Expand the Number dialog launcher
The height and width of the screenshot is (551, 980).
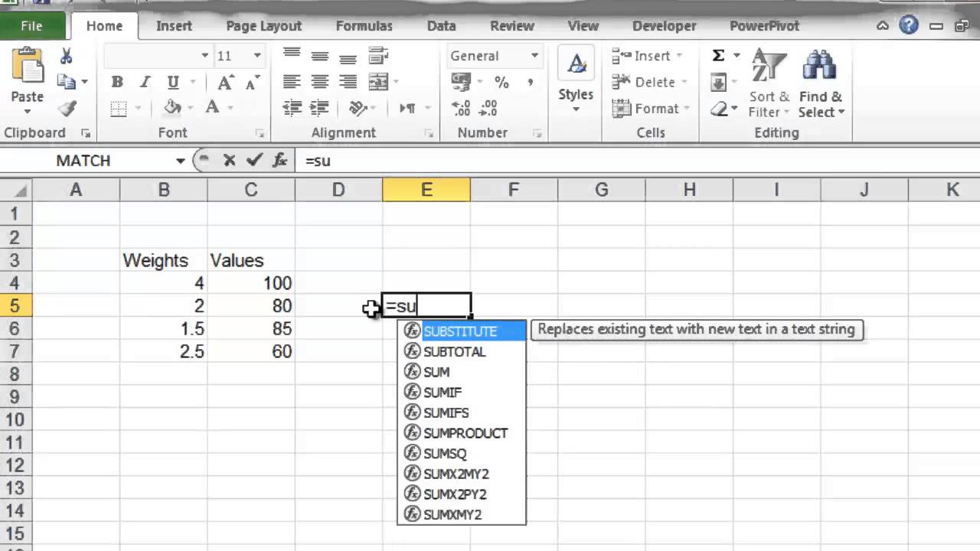(x=538, y=134)
